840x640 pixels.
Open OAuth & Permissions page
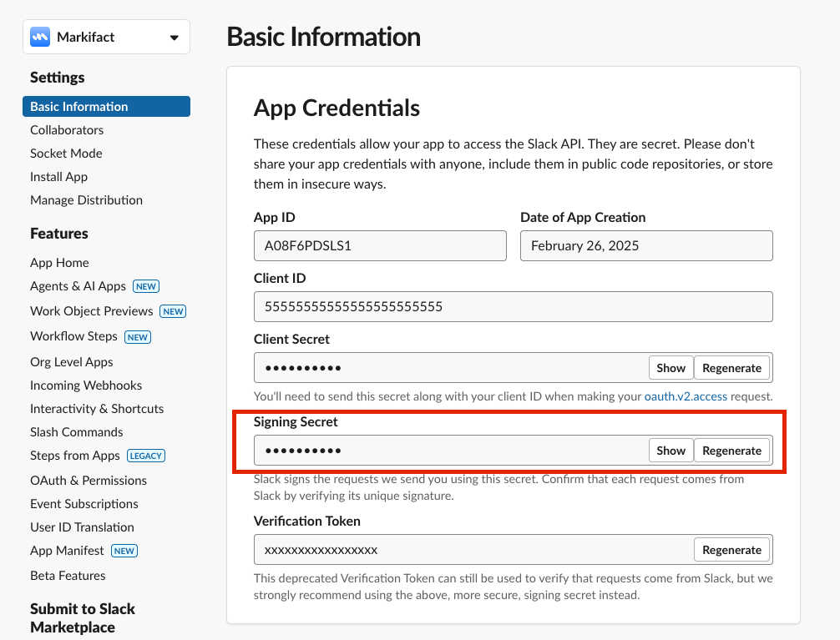pyautogui.click(x=89, y=481)
